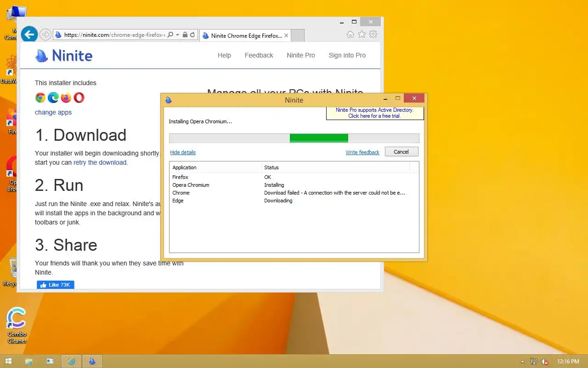Image resolution: width=588 pixels, height=368 pixels.
Task: Click the Opera icon under installer includes
Action: (79, 98)
